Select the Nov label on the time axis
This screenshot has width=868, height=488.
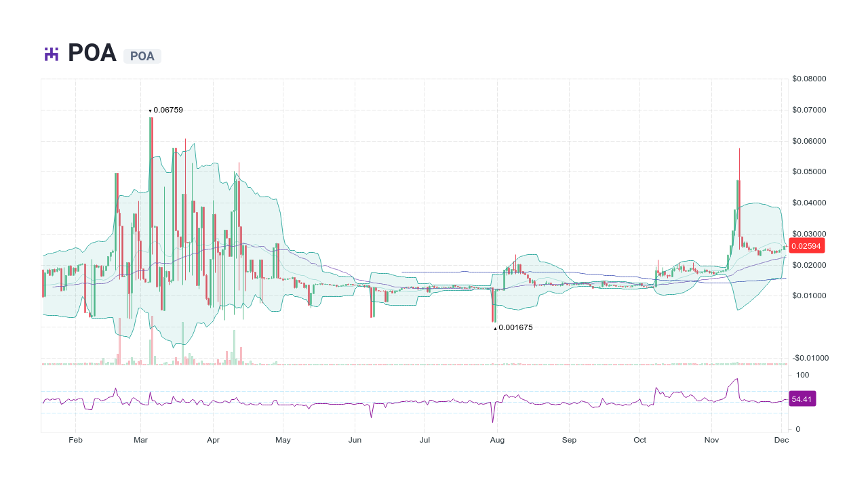tap(711, 440)
